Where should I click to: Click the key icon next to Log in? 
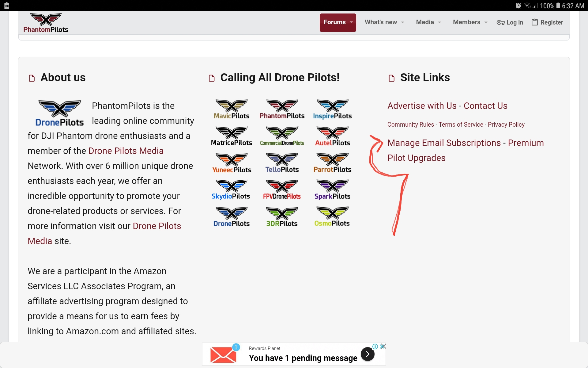pyautogui.click(x=500, y=22)
